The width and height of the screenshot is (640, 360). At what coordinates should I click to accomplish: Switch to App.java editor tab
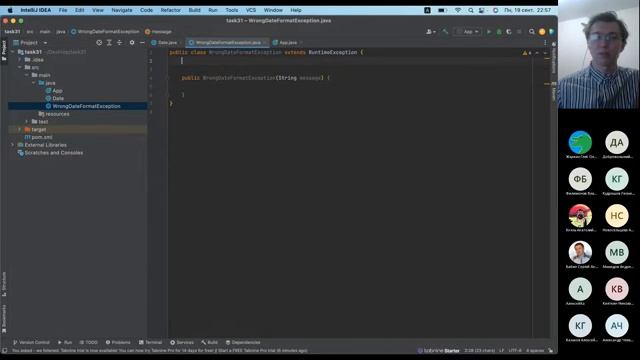[287, 42]
